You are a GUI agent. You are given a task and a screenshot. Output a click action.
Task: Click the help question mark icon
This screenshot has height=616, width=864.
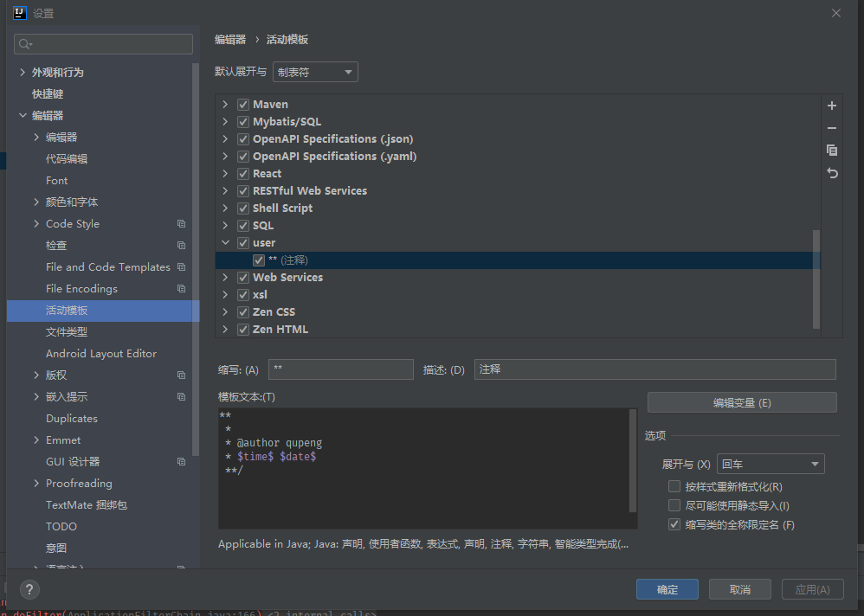coord(29,589)
